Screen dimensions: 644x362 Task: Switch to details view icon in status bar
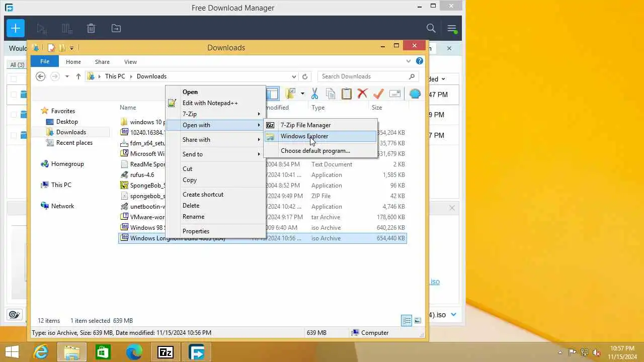[x=406, y=321]
